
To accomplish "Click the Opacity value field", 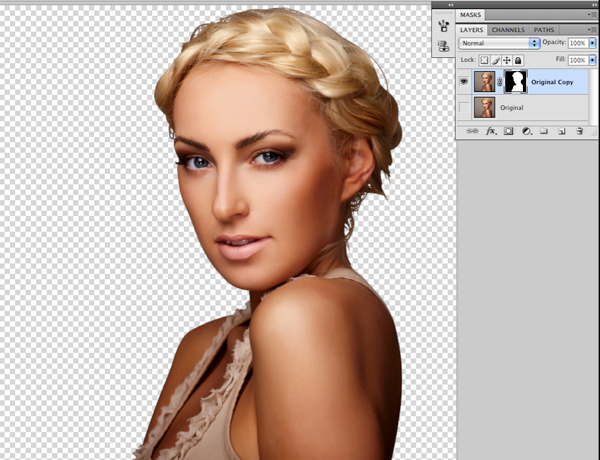I will coord(578,43).
